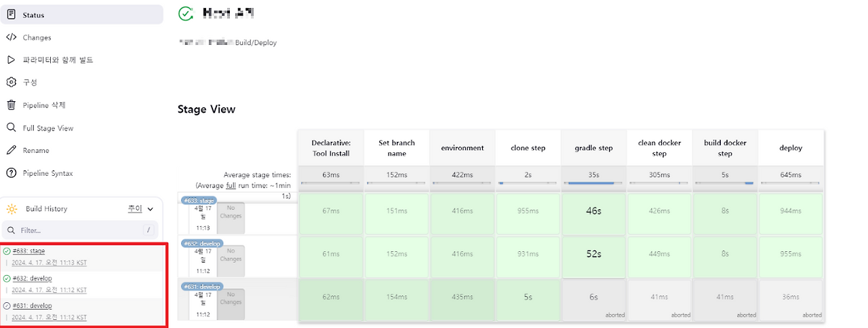Click the gear icon for configuration
The image size is (868, 328).
(x=11, y=82)
